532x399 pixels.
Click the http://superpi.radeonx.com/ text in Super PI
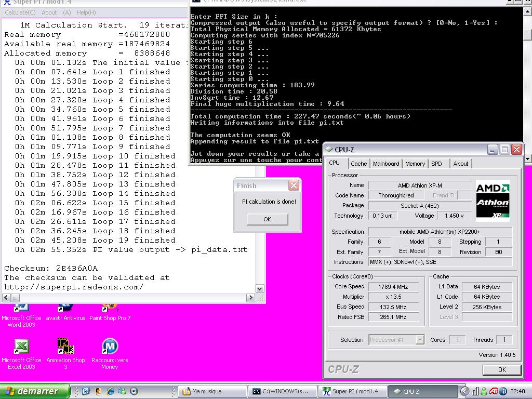74,287
